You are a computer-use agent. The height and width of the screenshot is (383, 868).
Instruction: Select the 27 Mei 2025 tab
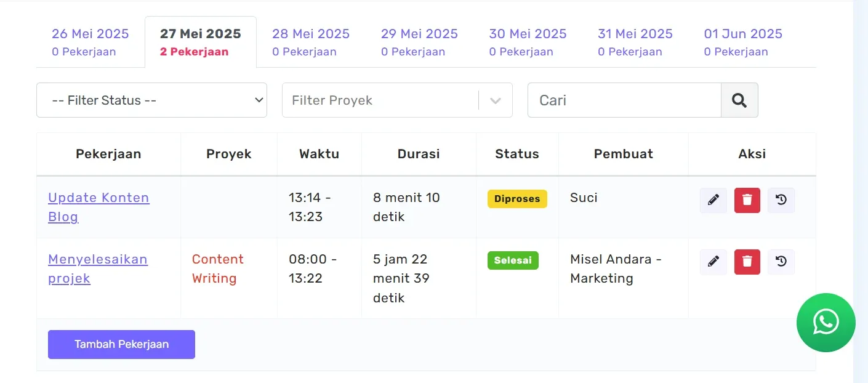coord(201,42)
